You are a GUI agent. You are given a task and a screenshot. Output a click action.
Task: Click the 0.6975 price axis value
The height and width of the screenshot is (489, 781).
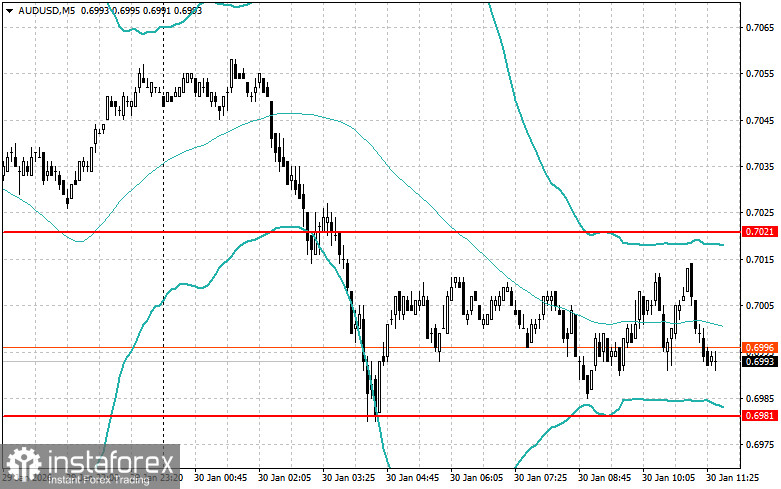coord(760,445)
